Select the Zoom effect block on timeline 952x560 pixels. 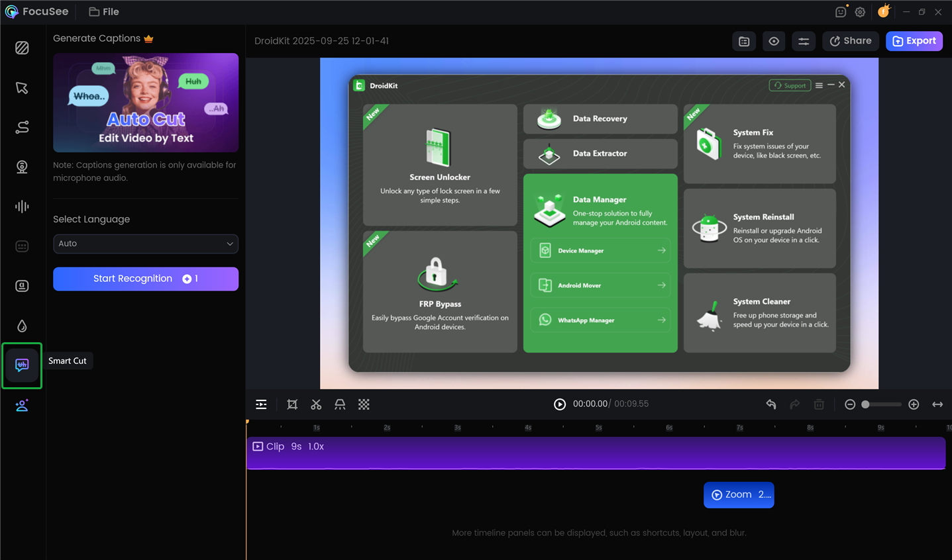739,495
